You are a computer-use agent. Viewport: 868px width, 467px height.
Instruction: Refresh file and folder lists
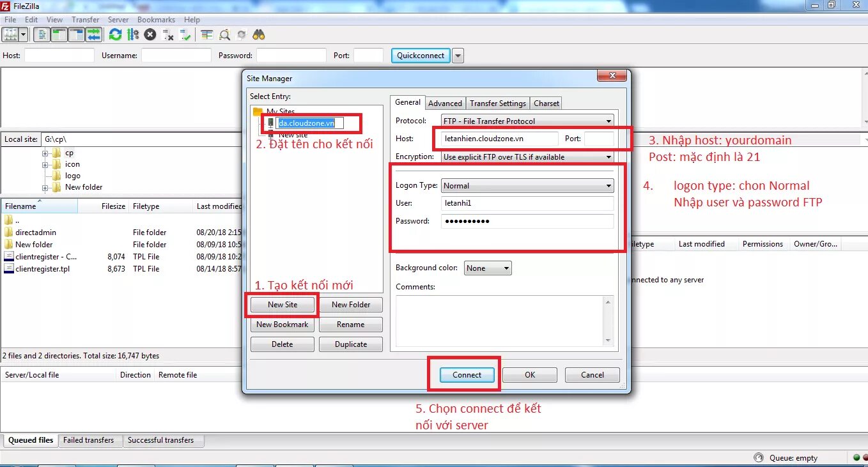click(115, 34)
